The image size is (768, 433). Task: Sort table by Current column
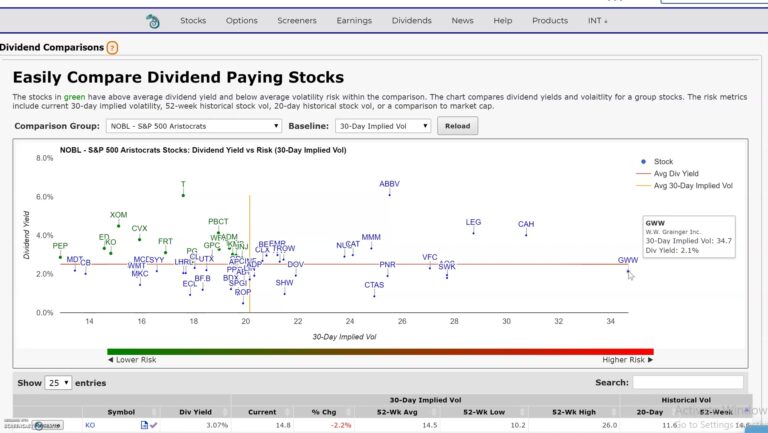tap(262, 412)
